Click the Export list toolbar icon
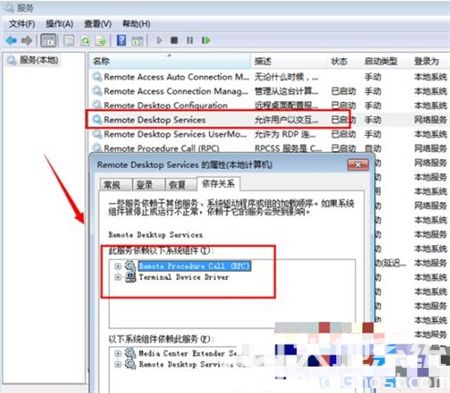The image size is (450, 393). 101,41
